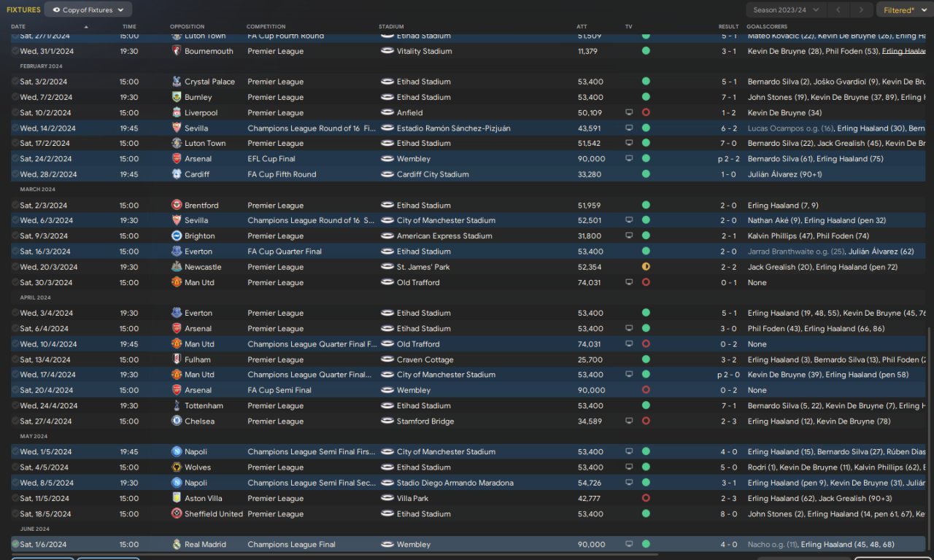Screen dimensions: 934x560
Task: Click the Newcastle club badge
Action: (176, 267)
